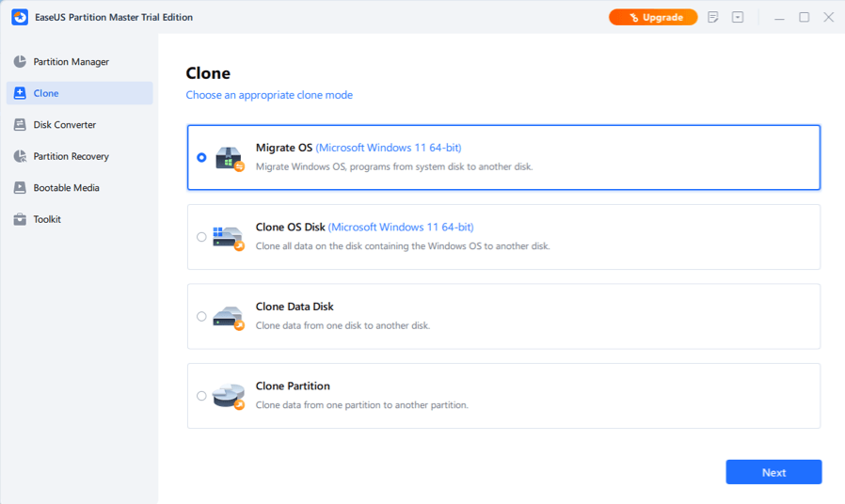
Task: Click the Bootable Media sidebar icon
Action: (x=20, y=188)
